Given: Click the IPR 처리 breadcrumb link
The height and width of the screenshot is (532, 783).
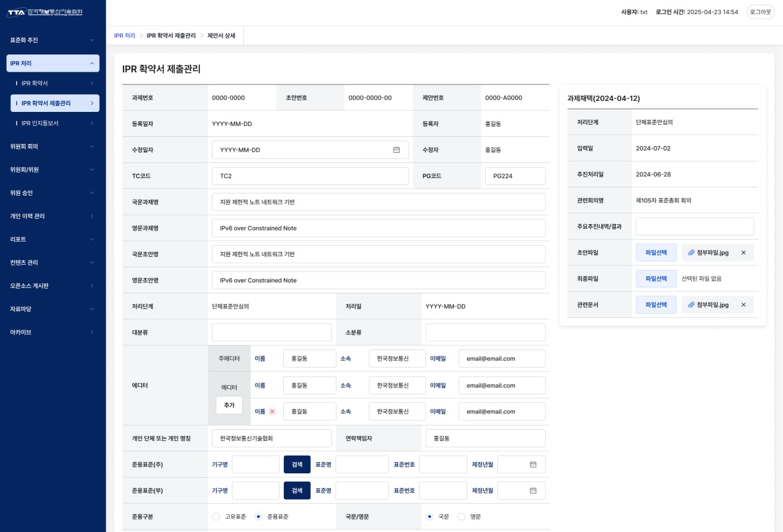Looking at the screenshot, I should (x=125, y=35).
